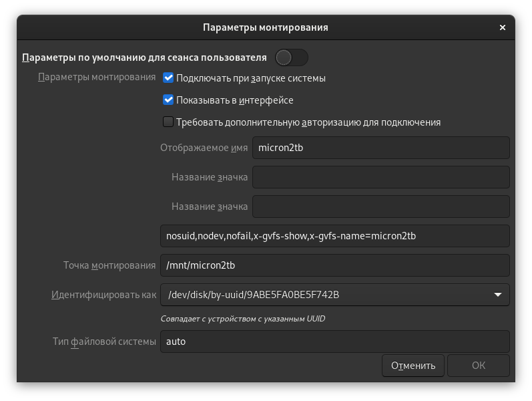The width and height of the screenshot is (532, 401).
Task: Disable the Показывать в интерфейсе checkbox
Action: click(x=168, y=100)
